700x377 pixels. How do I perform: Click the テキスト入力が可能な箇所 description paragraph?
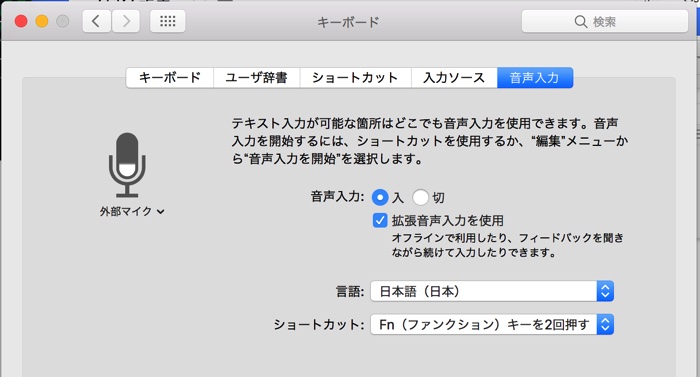click(429, 141)
